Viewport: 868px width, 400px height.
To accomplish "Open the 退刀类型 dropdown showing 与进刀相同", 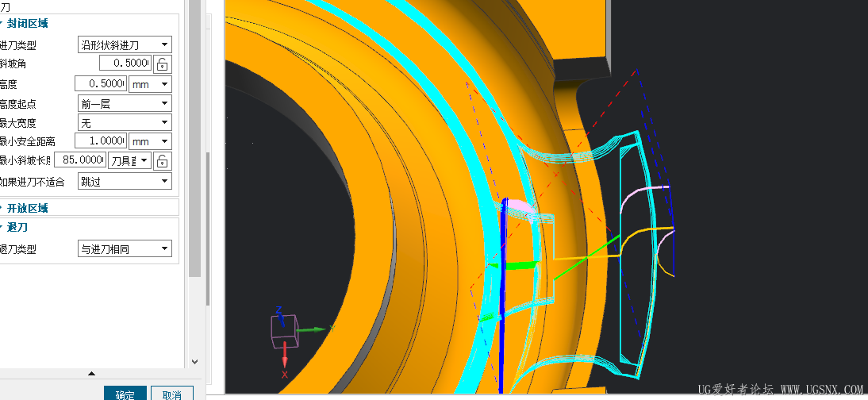I will (125, 248).
